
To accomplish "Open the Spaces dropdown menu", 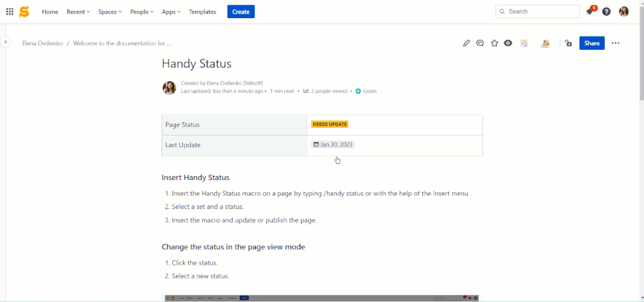I will (x=110, y=12).
